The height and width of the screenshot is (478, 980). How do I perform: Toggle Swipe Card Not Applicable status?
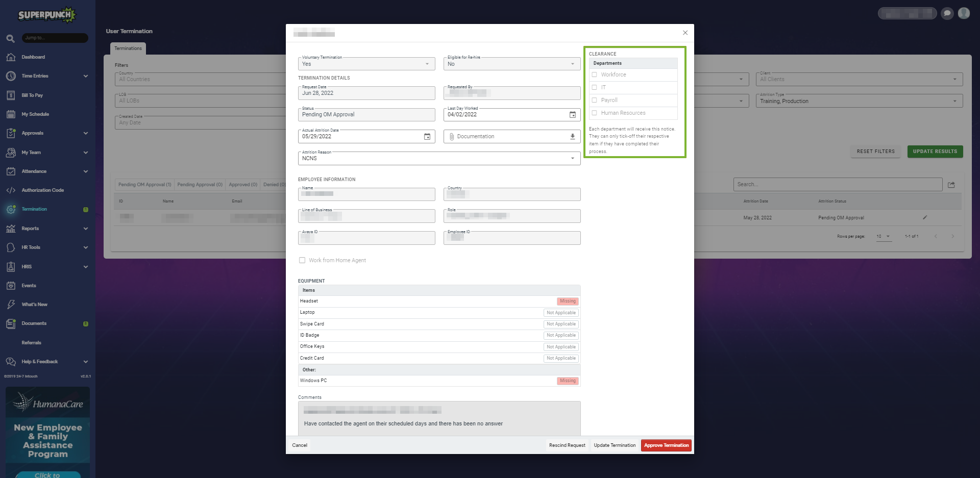(x=561, y=324)
